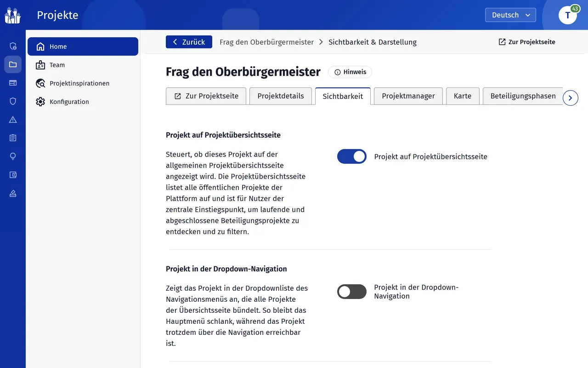
Task: Click the Hinweis info button
Action: tap(350, 72)
